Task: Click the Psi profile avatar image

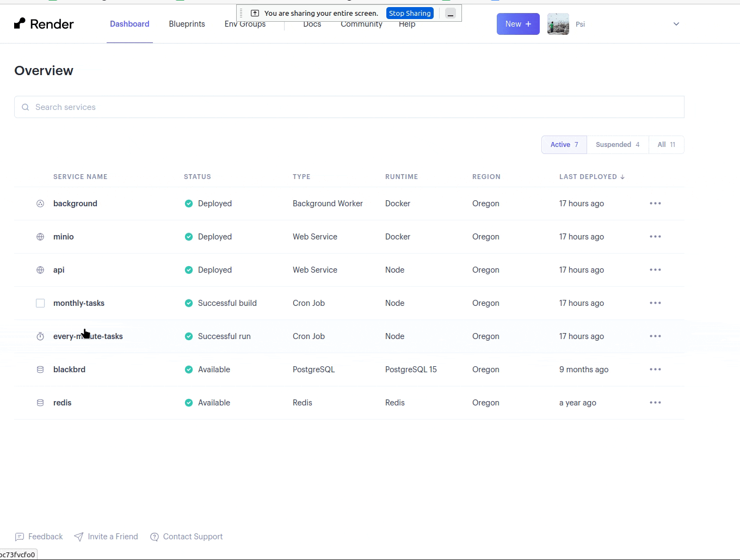Action: (558, 24)
